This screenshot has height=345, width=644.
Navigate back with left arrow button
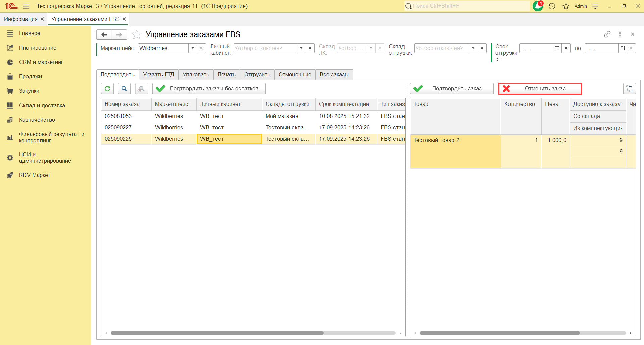pyautogui.click(x=104, y=34)
